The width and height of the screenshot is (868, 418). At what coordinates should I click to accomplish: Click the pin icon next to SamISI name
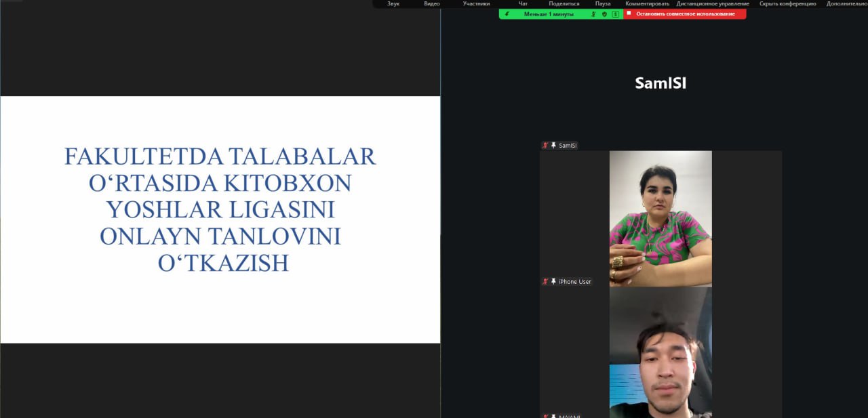[553, 146]
